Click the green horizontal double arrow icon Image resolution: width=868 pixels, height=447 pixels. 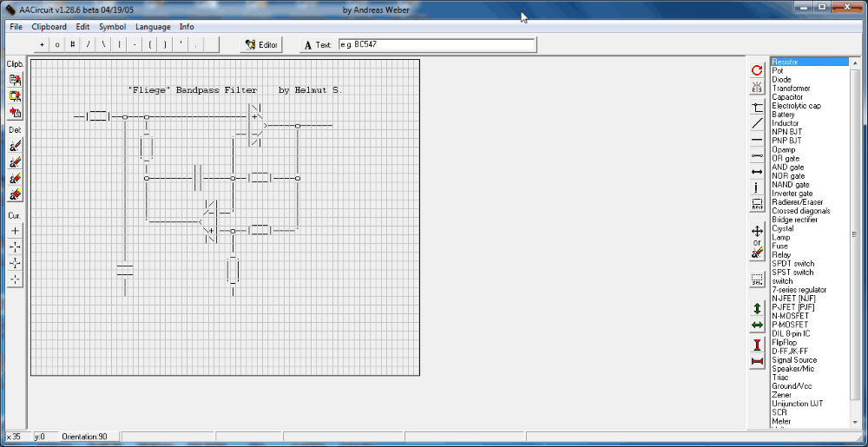tap(757, 325)
